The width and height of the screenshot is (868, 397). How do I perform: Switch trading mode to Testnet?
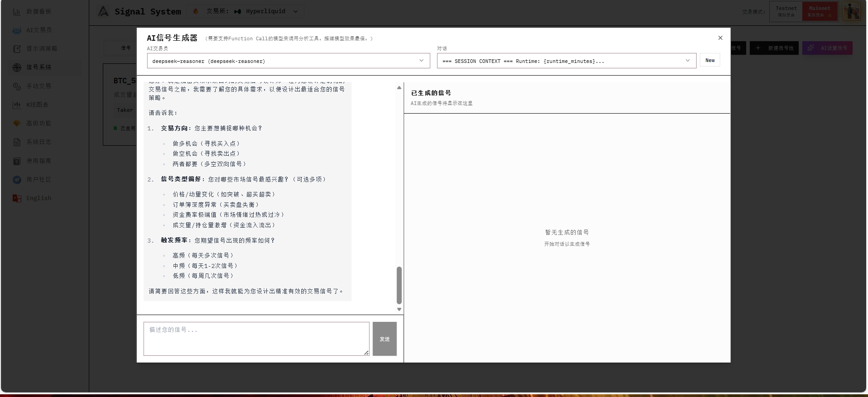pos(786,11)
